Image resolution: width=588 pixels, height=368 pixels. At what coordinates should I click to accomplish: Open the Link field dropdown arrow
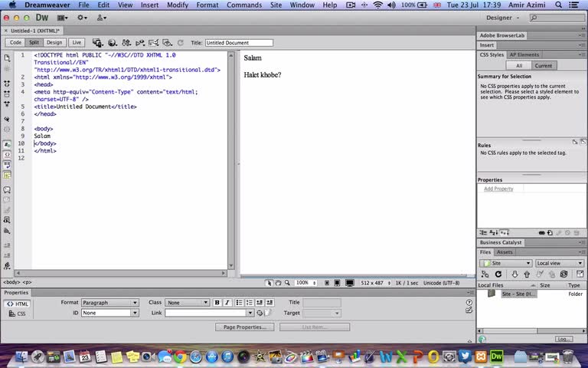click(x=250, y=313)
